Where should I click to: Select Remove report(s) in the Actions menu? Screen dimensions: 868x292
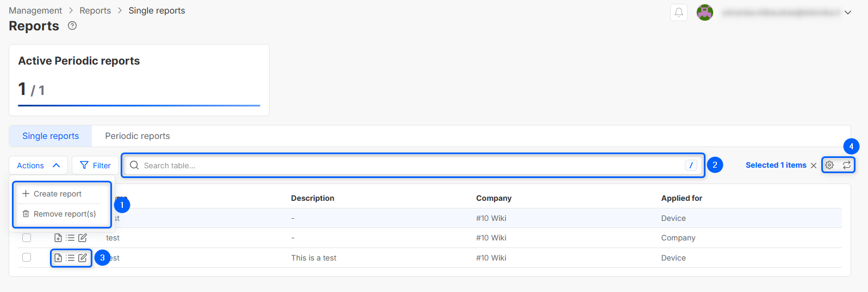click(64, 214)
